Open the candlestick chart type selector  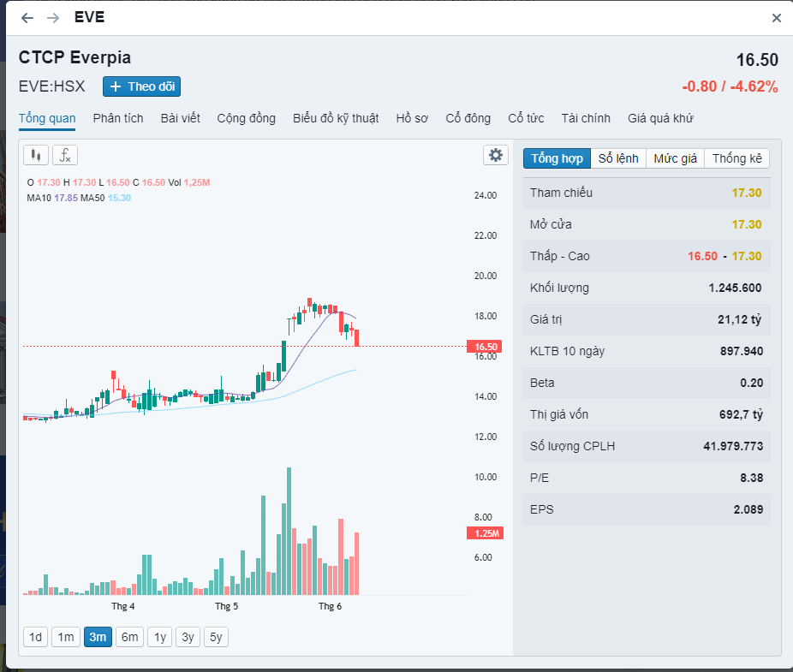pyautogui.click(x=35, y=155)
